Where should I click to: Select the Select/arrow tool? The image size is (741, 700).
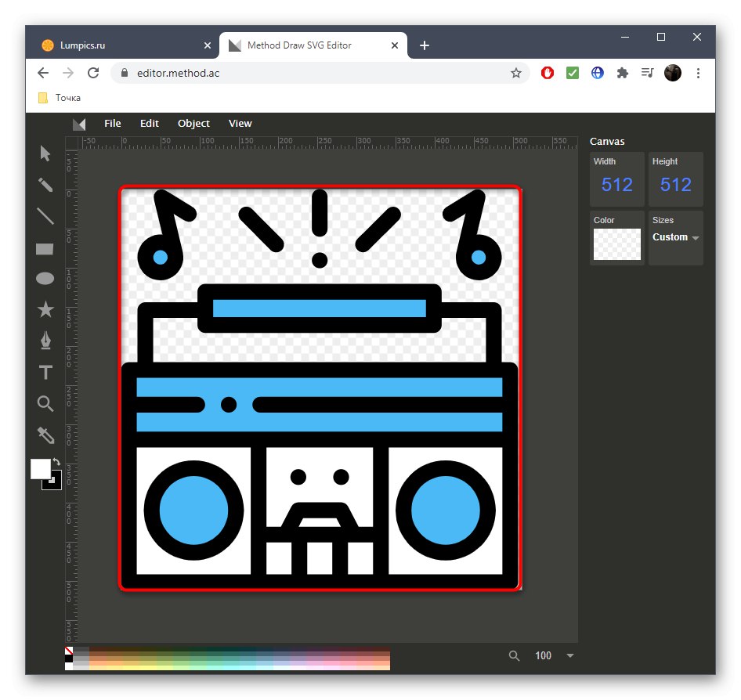click(x=45, y=153)
